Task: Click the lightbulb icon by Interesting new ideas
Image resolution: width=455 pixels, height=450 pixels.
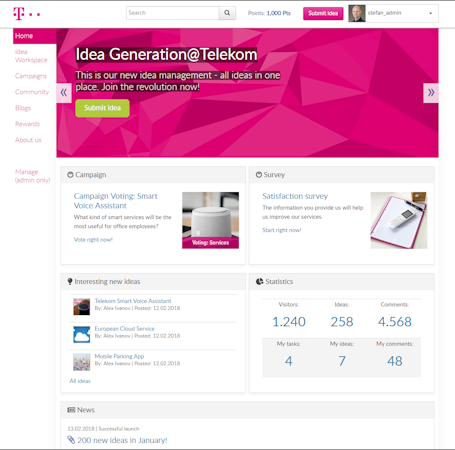Action: (x=70, y=282)
